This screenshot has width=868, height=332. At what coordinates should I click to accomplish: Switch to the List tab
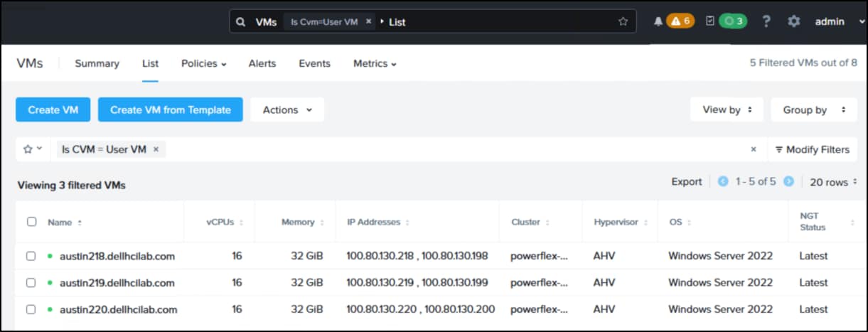pos(150,63)
